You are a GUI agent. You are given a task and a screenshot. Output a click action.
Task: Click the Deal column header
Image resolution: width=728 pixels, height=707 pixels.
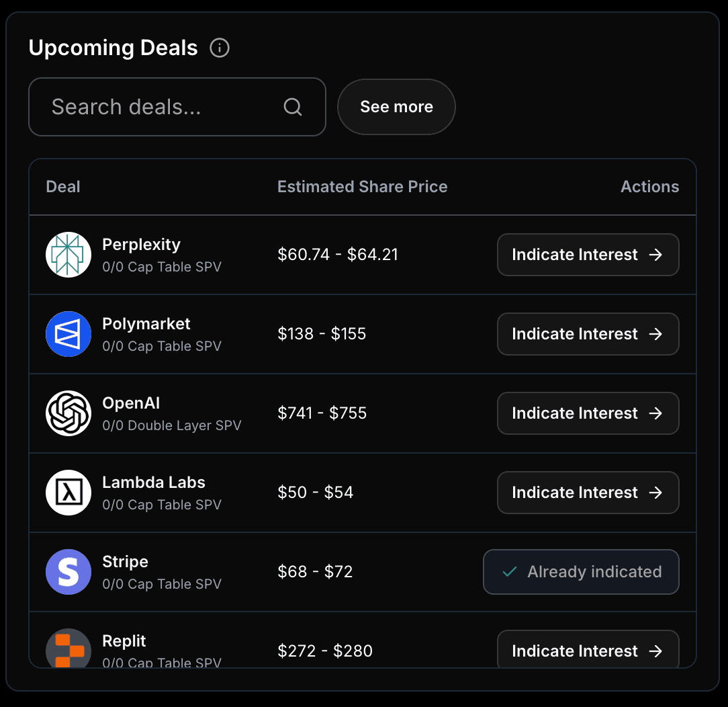click(63, 187)
